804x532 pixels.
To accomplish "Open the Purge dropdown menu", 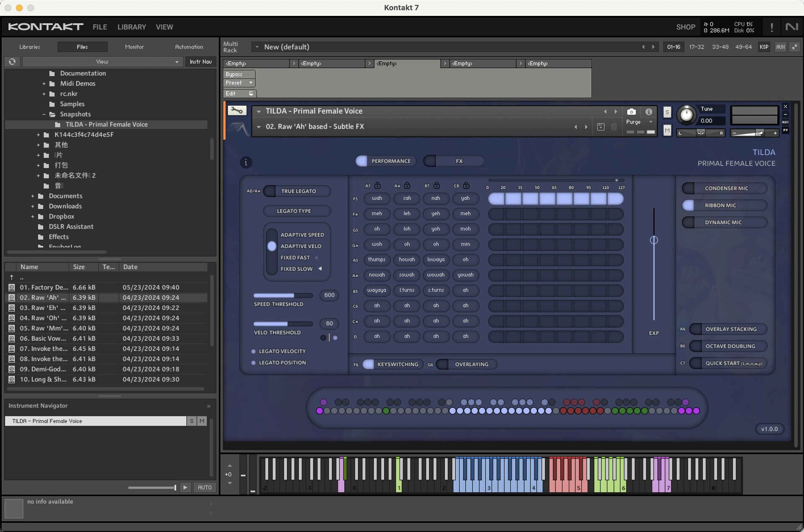I will click(639, 122).
